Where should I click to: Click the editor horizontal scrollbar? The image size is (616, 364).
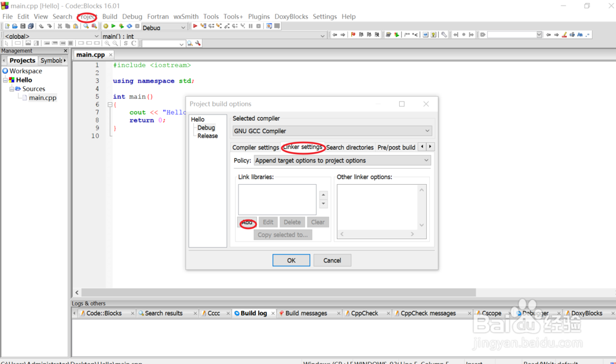click(278, 293)
